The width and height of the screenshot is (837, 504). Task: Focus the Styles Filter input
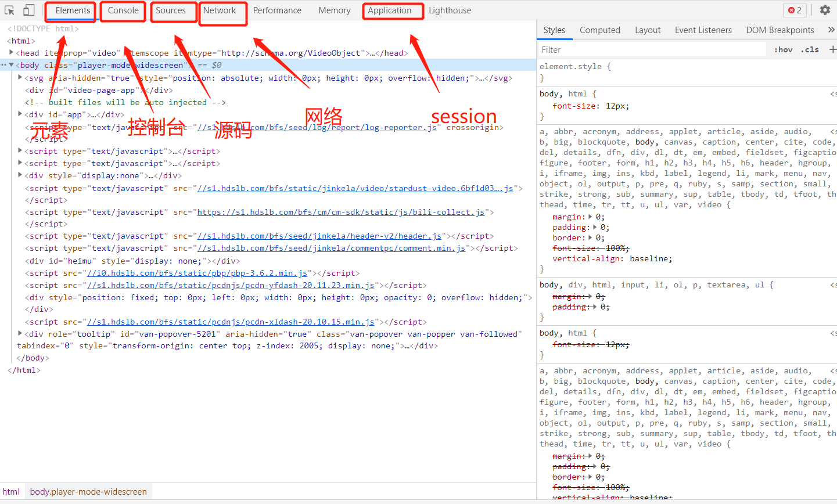pos(652,50)
